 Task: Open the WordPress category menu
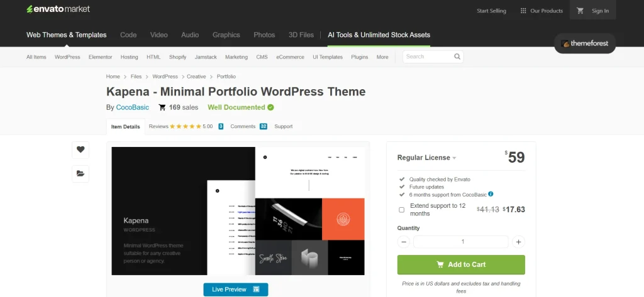tap(67, 57)
